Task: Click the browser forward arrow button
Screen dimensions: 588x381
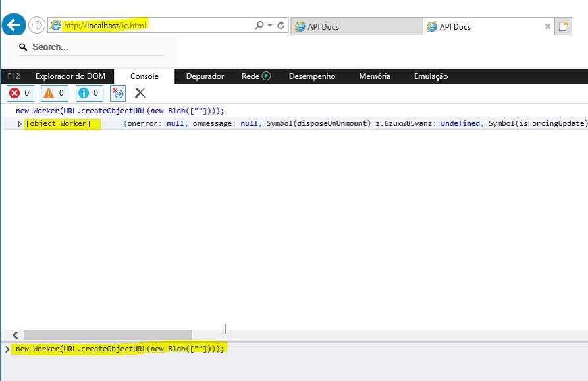Action: pos(37,25)
